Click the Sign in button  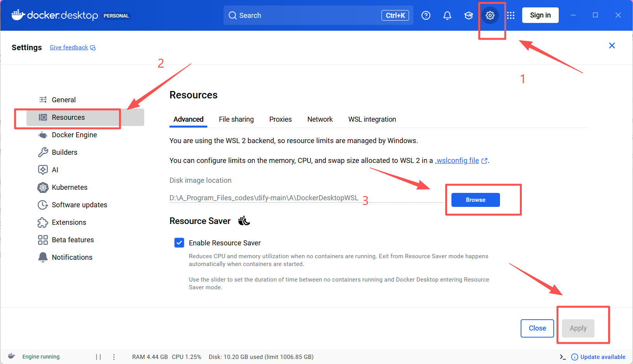(x=540, y=15)
